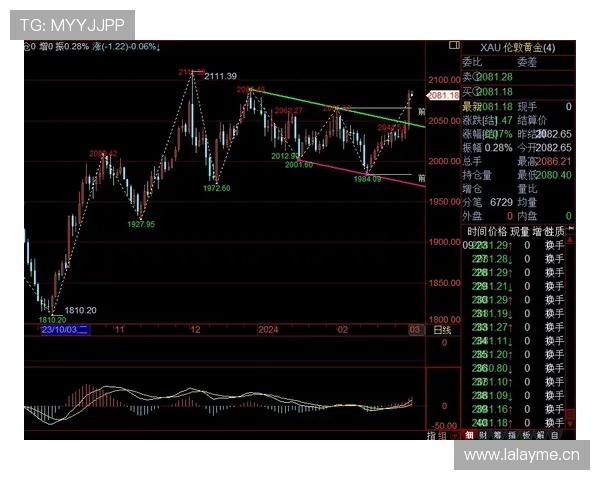Click the 2111.39 peak price label
The height and width of the screenshot is (480, 600).
point(219,77)
